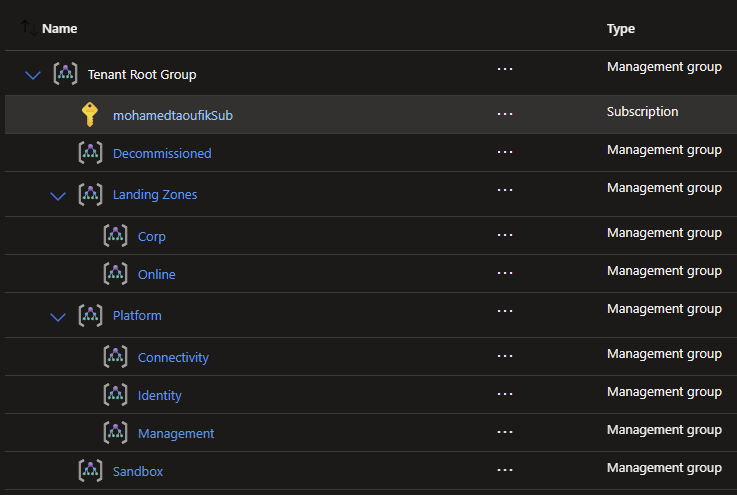The height and width of the screenshot is (495, 737).
Task: Click the Type column header
Action: (621, 29)
